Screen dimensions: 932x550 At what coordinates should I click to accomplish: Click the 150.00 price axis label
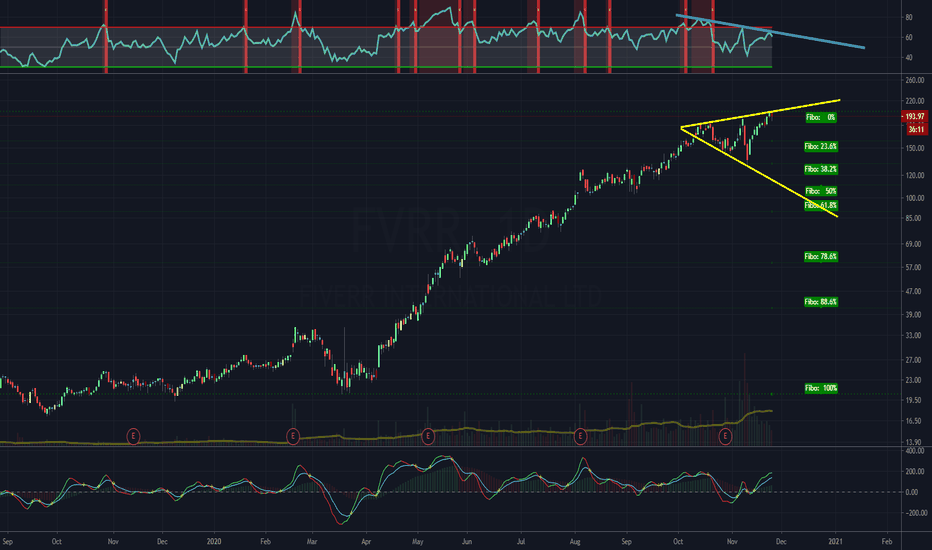click(x=915, y=148)
